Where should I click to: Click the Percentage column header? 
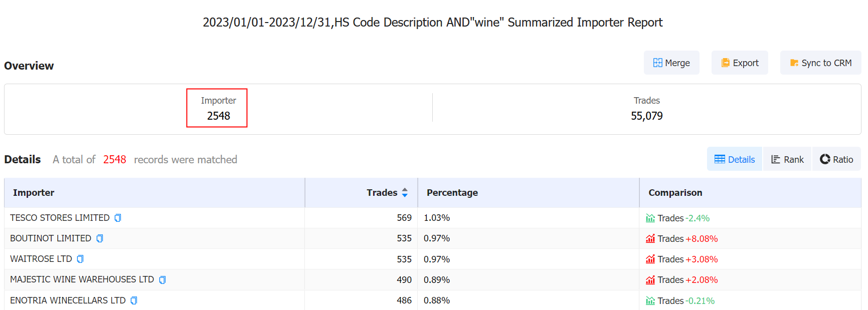pos(452,193)
